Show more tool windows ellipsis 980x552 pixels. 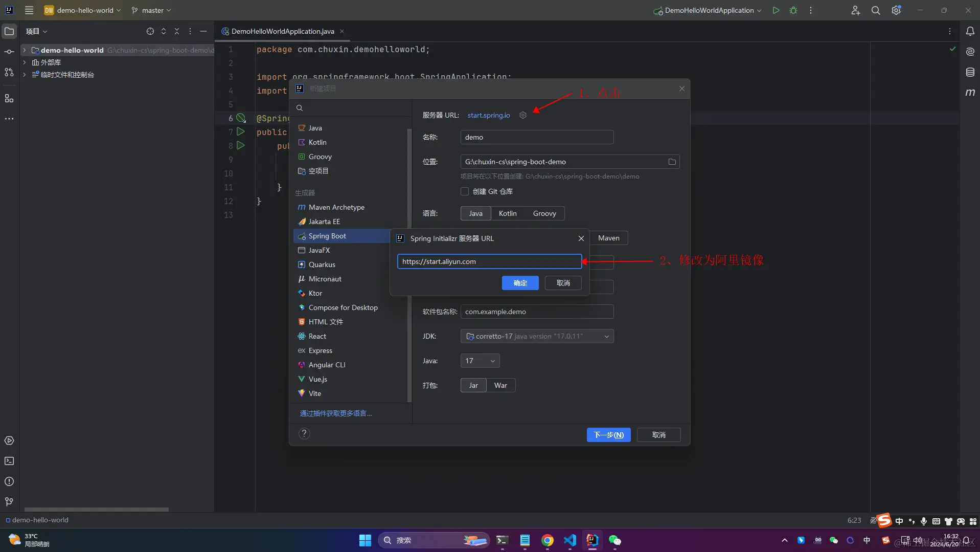pyautogui.click(x=9, y=119)
